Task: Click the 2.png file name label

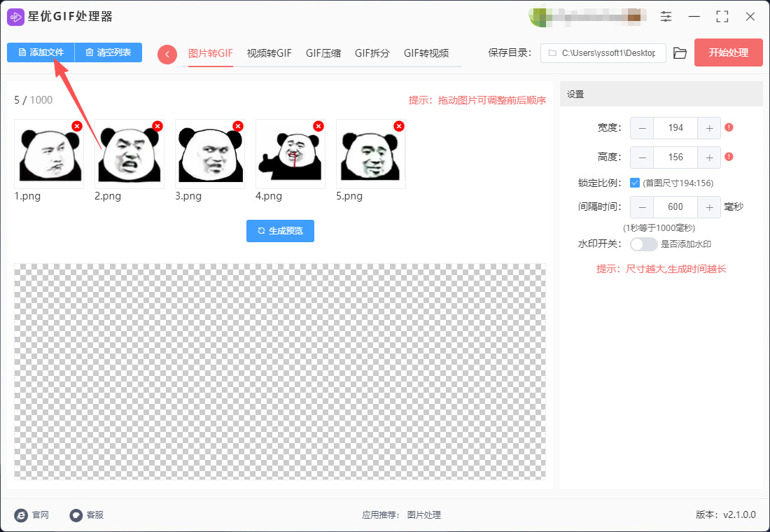Action: [x=108, y=196]
